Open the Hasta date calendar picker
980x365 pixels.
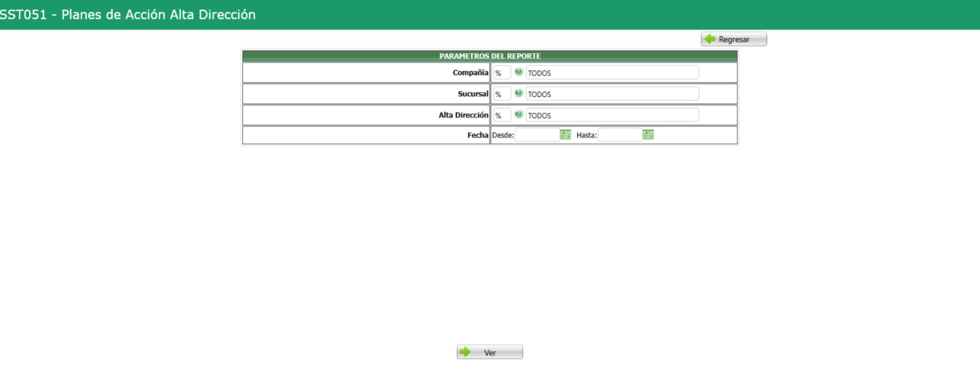[648, 135]
